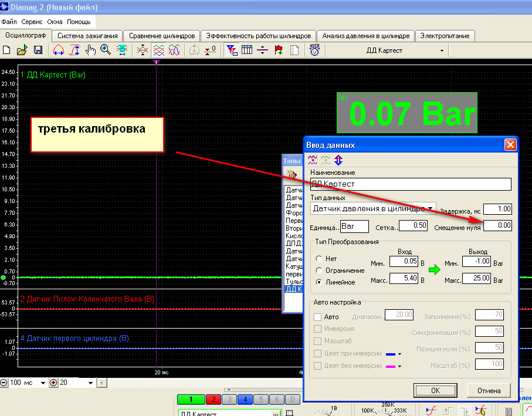This screenshot has width=532, height=416.
Task: Switch to 'Эффективность работы цилиндров' tab
Action: (x=259, y=36)
